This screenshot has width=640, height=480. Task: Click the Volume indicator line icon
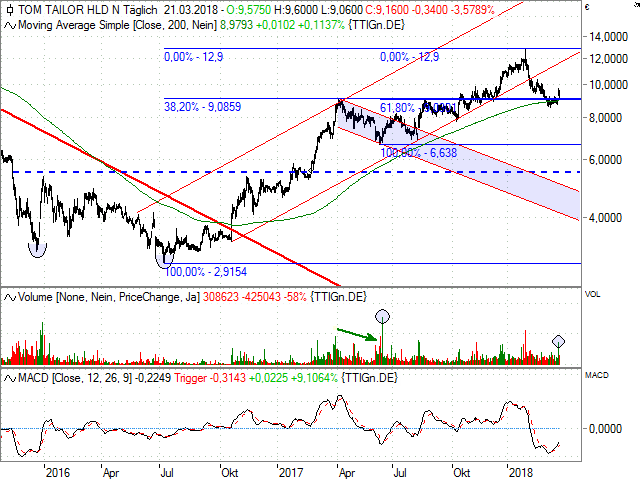[10, 297]
